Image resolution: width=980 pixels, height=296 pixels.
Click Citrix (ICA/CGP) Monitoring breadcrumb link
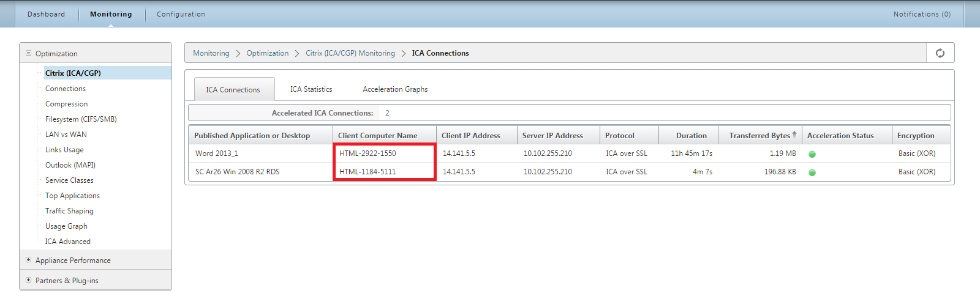click(350, 53)
